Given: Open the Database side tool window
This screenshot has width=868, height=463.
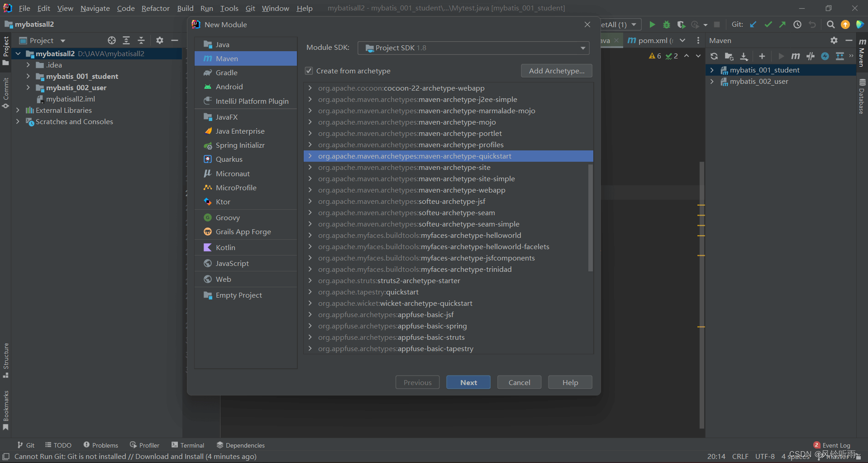Looking at the screenshot, I should coord(862,96).
